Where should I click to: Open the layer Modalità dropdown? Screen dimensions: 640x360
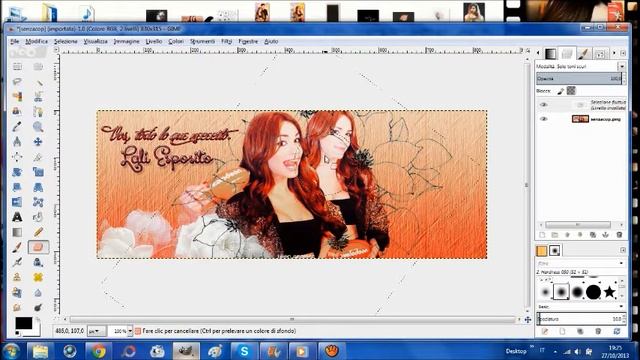(x=622, y=66)
